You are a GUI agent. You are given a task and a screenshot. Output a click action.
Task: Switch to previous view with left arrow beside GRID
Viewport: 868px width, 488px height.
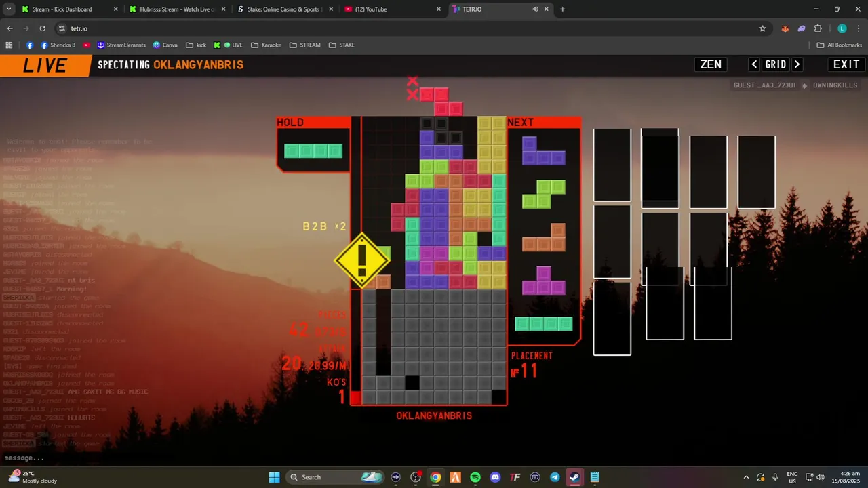tap(754, 64)
